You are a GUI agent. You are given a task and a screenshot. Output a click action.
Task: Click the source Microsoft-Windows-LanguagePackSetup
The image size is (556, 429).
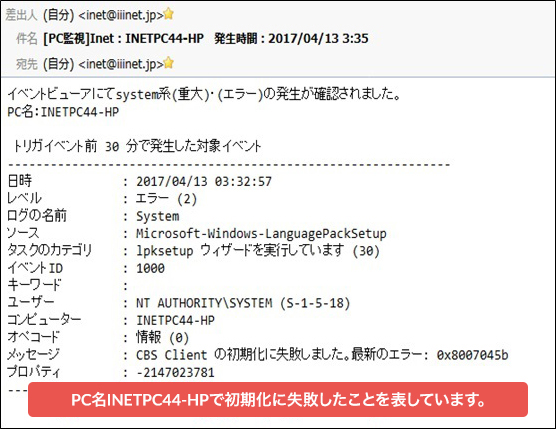pos(261,234)
